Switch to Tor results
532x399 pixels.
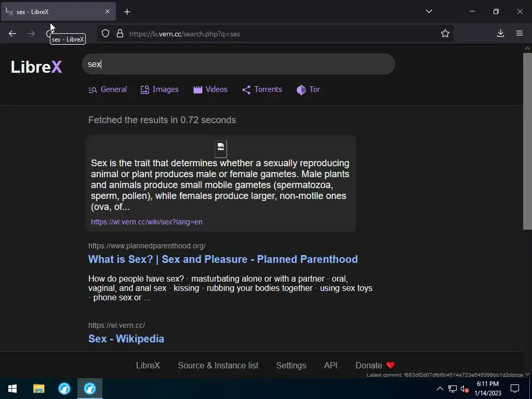click(308, 89)
